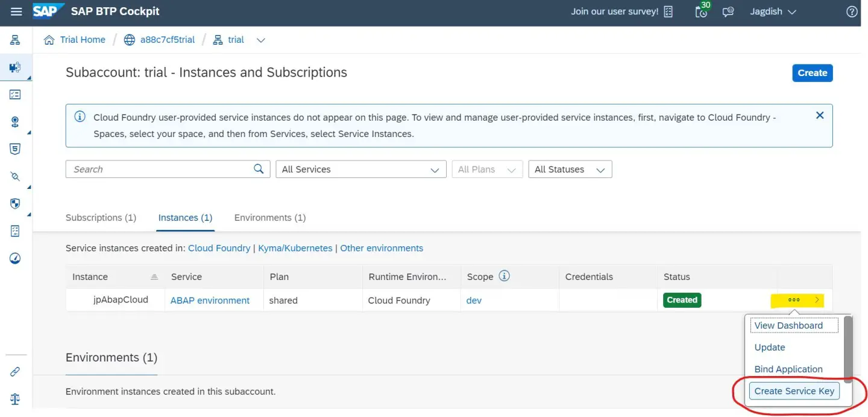
Task: Open Services sidebar puzzle icon
Action: (15, 67)
